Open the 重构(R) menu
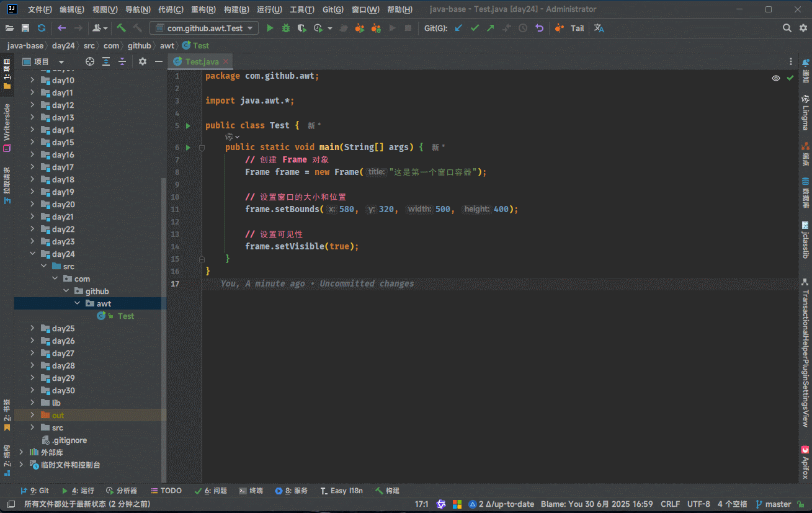Image resolution: width=812 pixels, height=513 pixels. [x=203, y=9]
